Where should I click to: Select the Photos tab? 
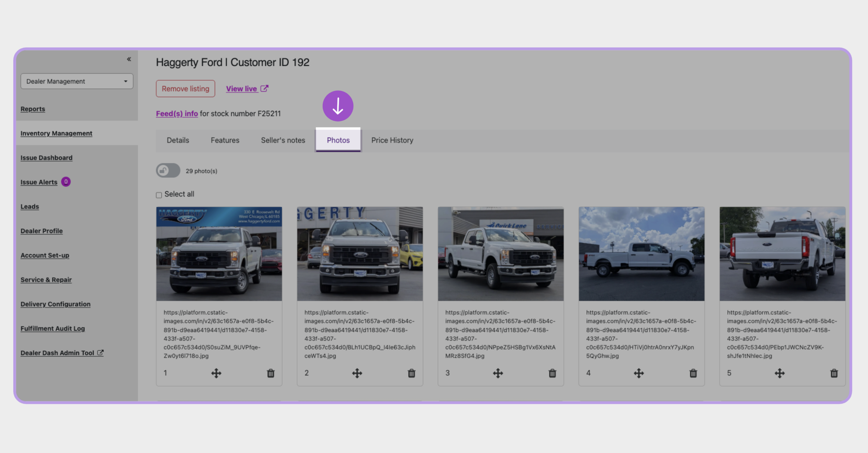(338, 140)
